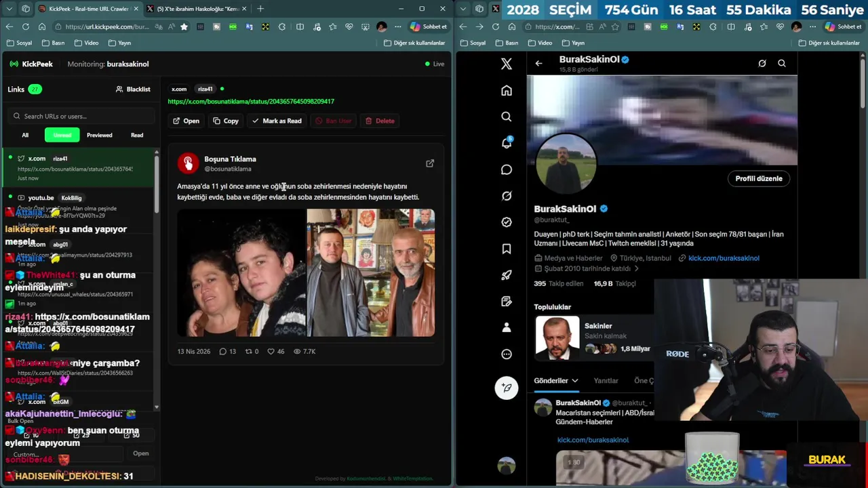Viewport: 868px width, 488px height.
Task: Open X messages chat icon
Action: click(507, 169)
